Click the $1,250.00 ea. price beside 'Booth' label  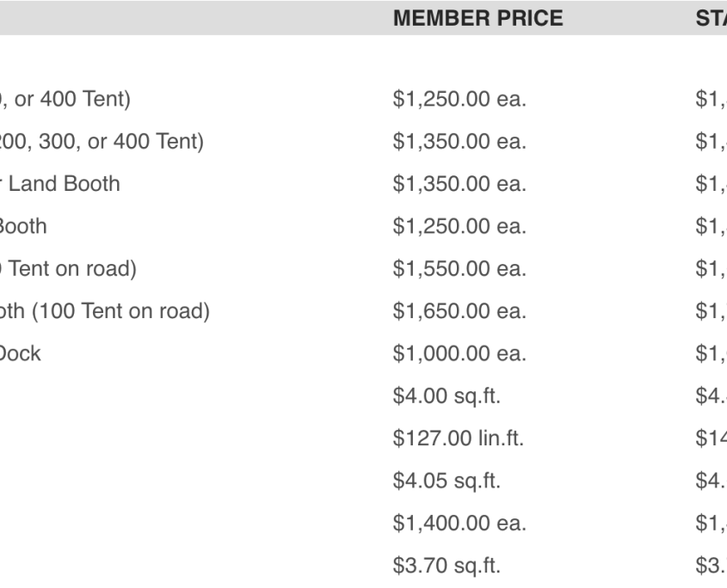(459, 226)
